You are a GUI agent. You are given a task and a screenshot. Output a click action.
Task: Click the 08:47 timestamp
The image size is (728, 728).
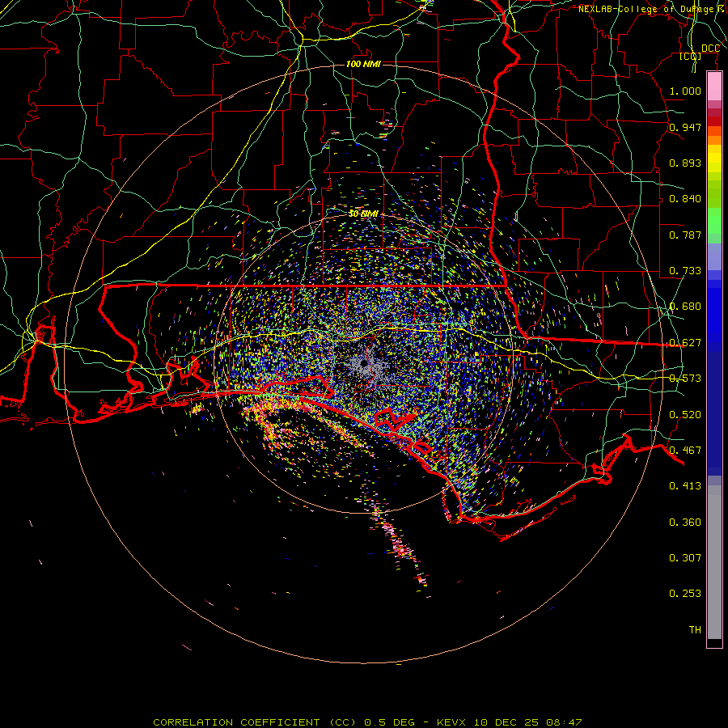tap(564, 722)
